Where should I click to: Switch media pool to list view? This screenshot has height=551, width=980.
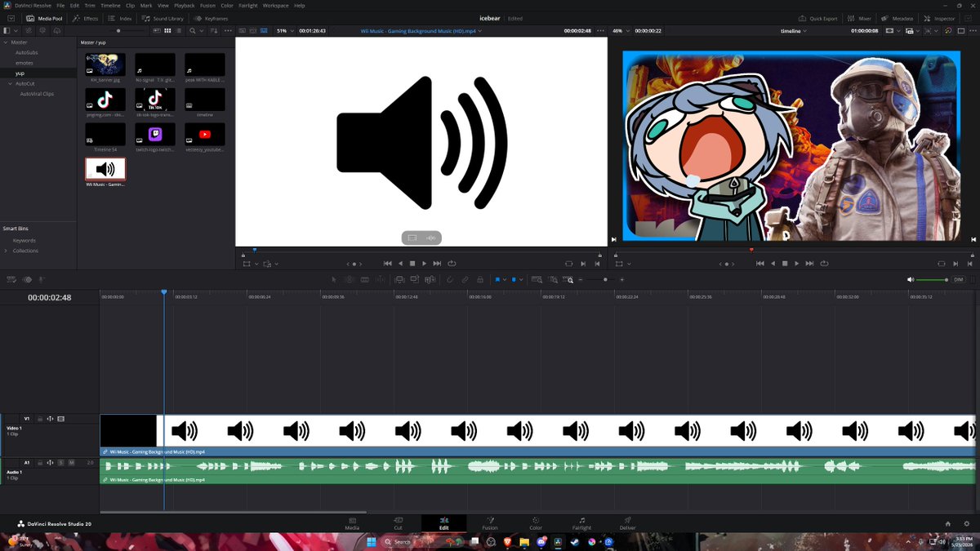pyautogui.click(x=178, y=30)
